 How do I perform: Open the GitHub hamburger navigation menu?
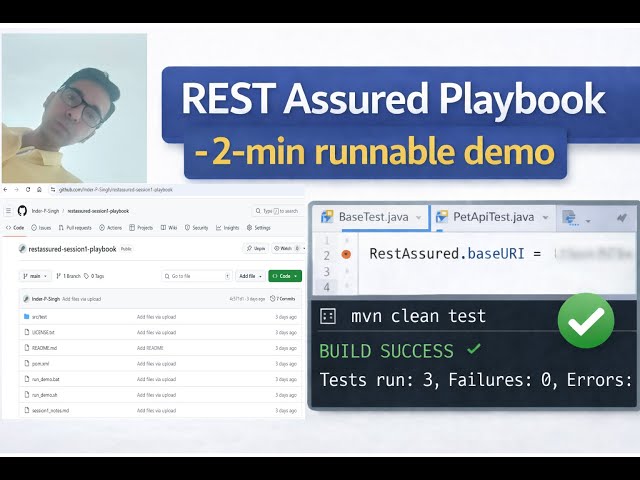[8, 211]
